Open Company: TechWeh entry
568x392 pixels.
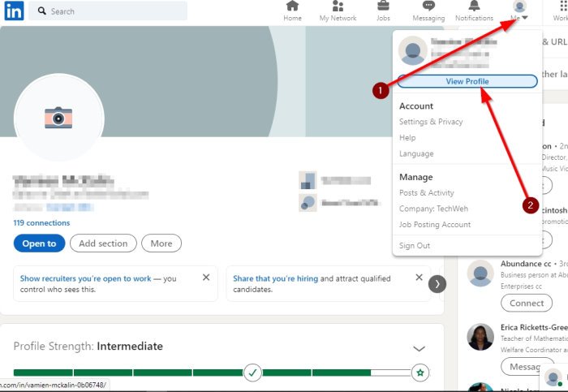point(433,209)
